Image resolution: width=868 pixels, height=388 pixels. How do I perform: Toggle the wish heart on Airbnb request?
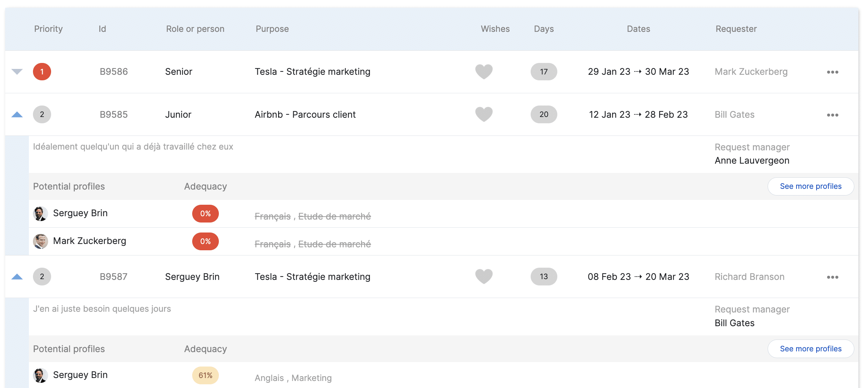(484, 114)
